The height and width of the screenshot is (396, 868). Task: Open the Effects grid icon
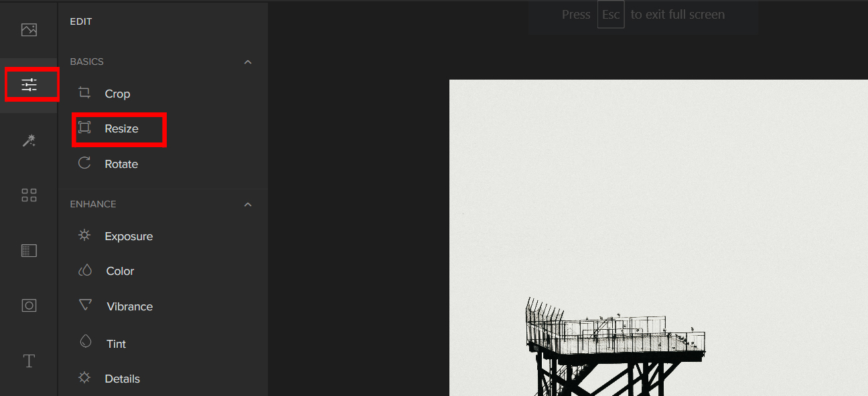coord(29,195)
